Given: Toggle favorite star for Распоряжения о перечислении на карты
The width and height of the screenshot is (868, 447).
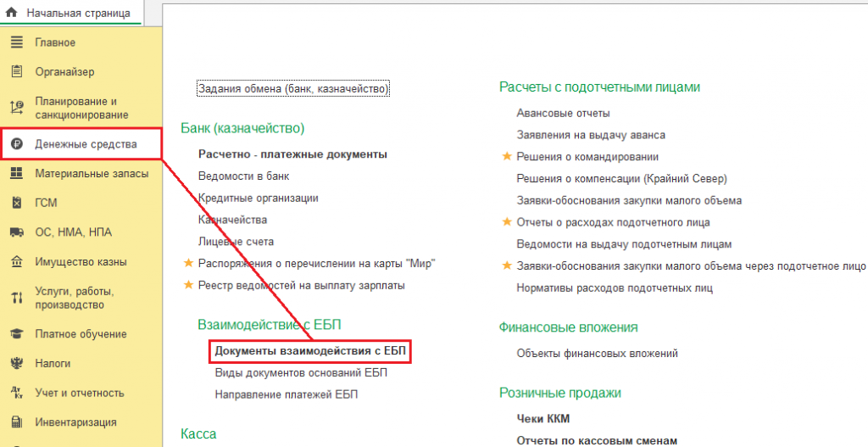Looking at the screenshot, I should [188, 263].
